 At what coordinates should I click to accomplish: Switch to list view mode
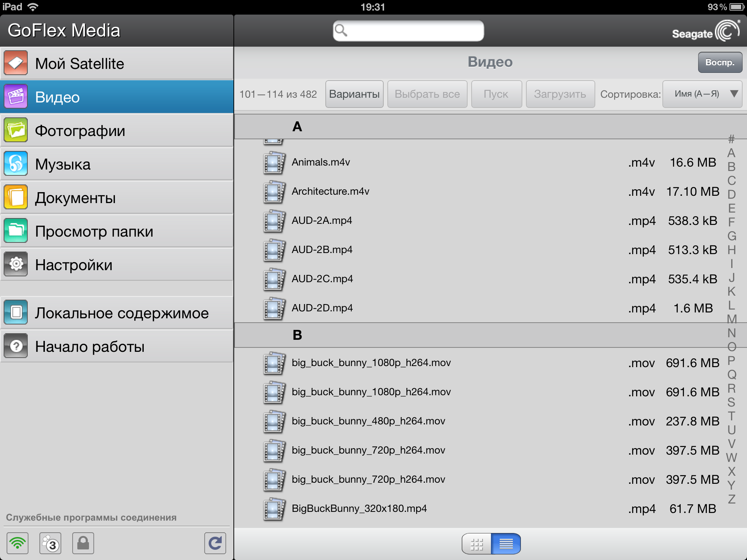[x=506, y=544]
